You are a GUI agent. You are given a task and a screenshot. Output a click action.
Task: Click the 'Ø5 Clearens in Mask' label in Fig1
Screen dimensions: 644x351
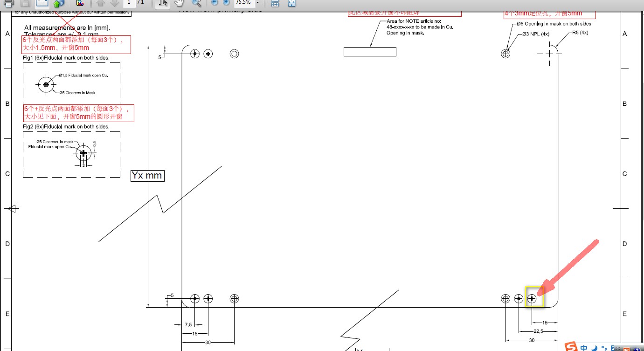(77, 93)
